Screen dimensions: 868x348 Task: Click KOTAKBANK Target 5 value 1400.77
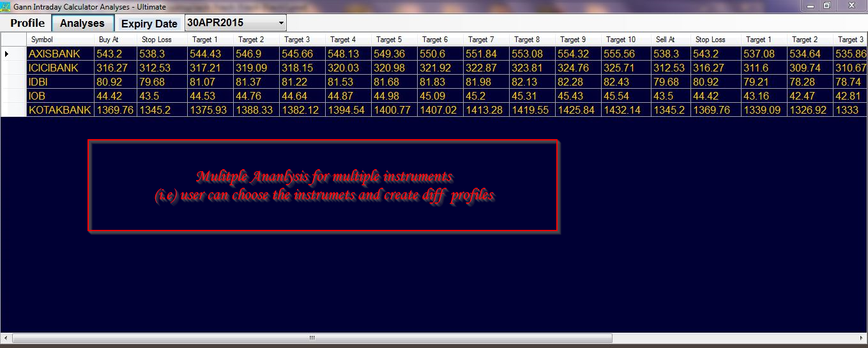tap(395, 110)
